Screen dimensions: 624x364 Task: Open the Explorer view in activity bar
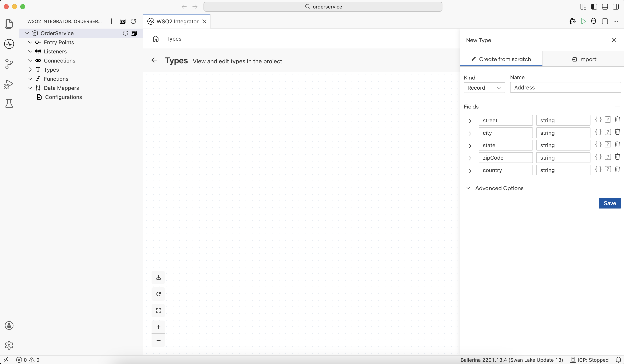tap(9, 24)
